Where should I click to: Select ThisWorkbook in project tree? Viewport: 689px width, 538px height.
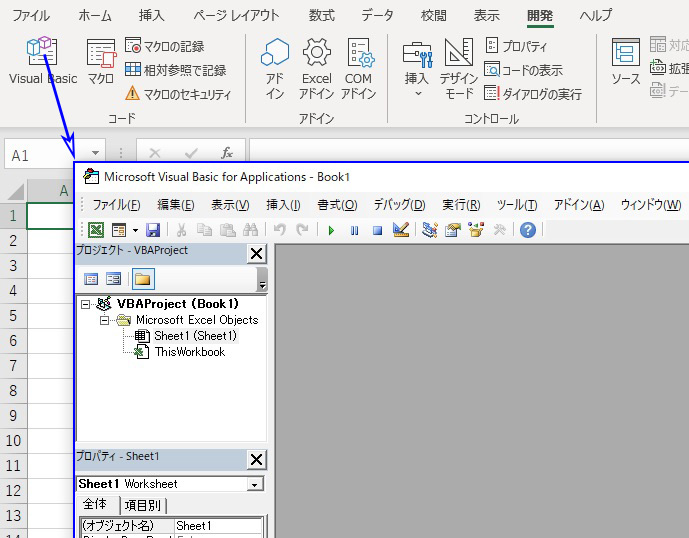(x=190, y=352)
